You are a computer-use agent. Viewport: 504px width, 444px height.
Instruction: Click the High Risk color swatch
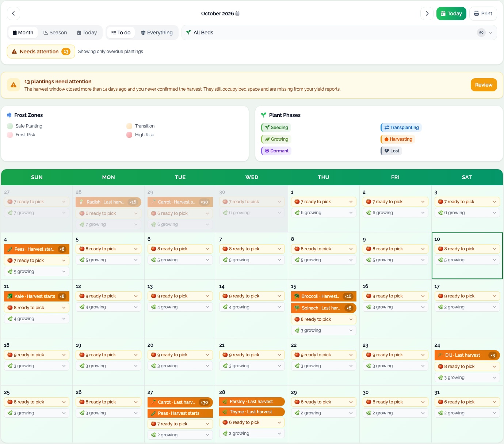(129, 135)
